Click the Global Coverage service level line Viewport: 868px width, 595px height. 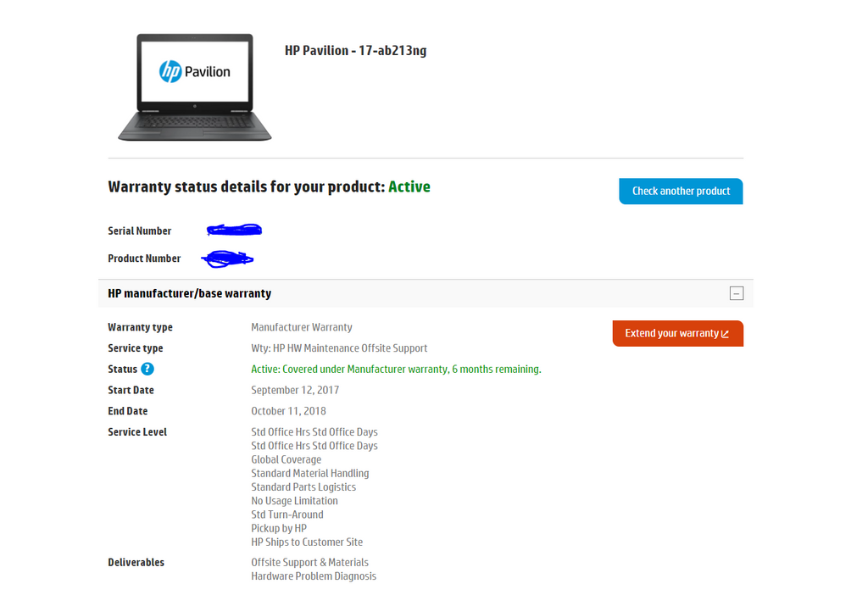287,459
